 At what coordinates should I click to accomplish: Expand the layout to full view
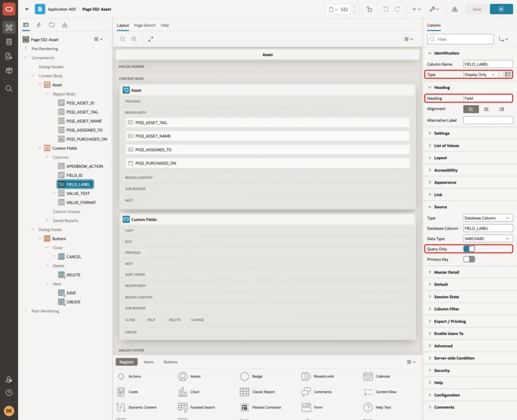pos(150,39)
